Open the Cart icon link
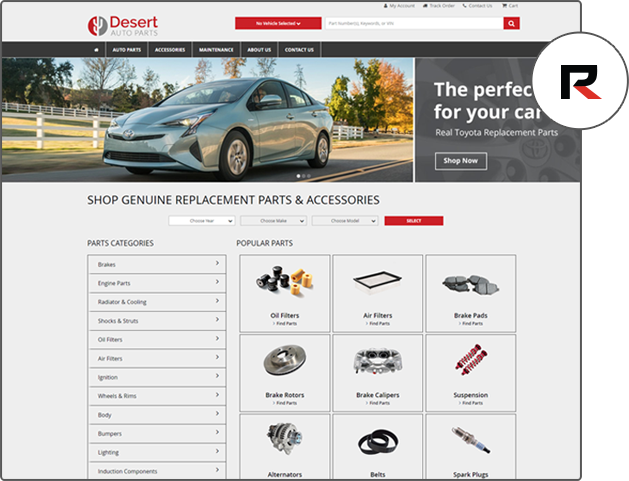This screenshot has width=629, height=481. click(511, 6)
